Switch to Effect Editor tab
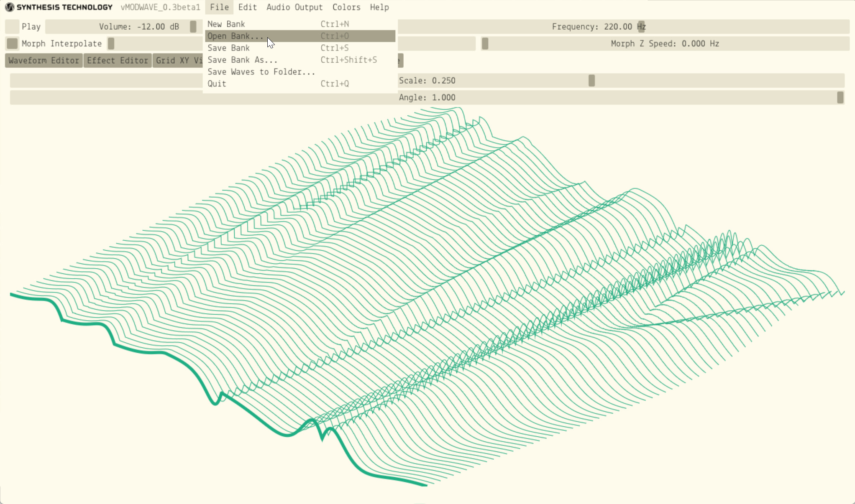The width and height of the screenshot is (855, 504). [x=118, y=61]
